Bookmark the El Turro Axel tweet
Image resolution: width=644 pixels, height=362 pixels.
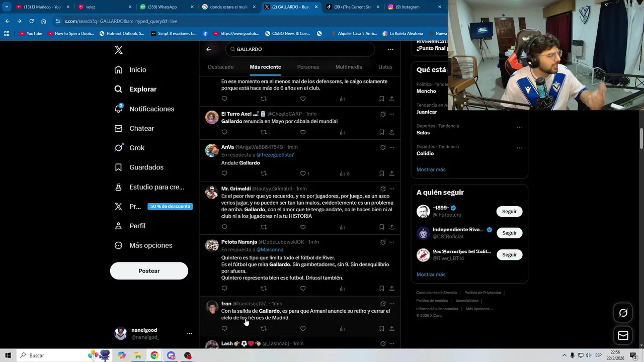point(382,132)
